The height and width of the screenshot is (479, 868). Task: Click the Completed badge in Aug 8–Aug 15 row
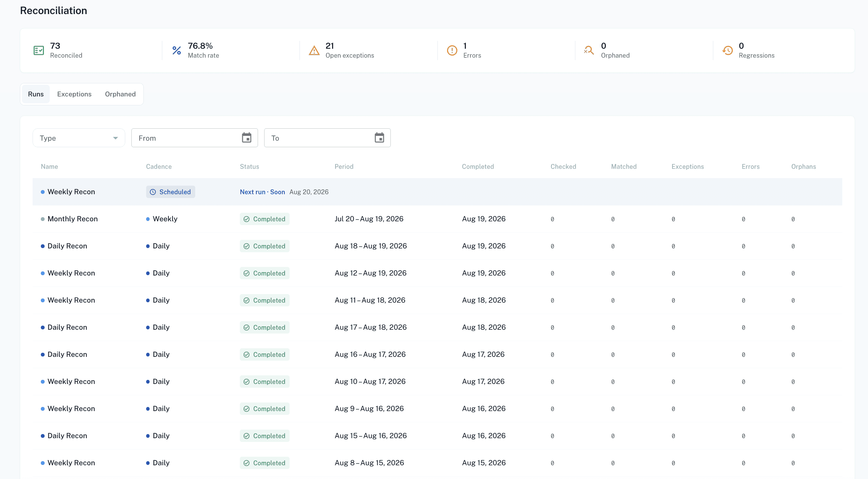[265, 463]
